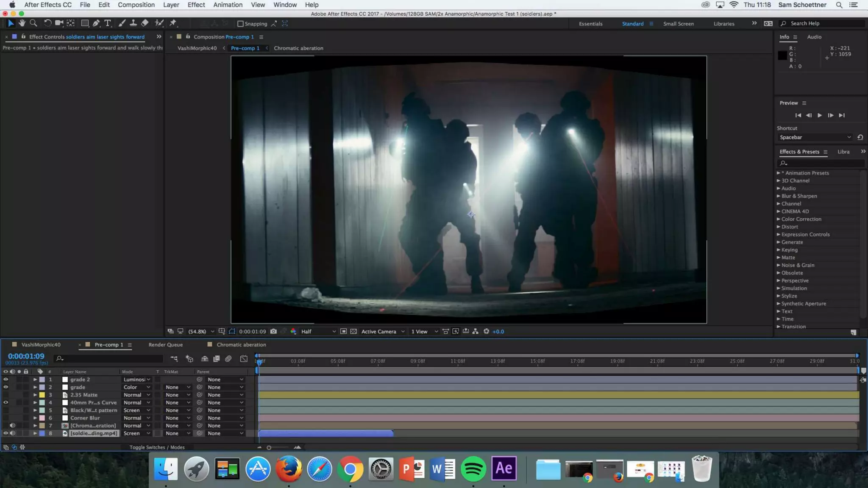Image resolution: width=868 pixels, height=488 pixels.
Task: Select the Type tool
Action: coord(108,23)
